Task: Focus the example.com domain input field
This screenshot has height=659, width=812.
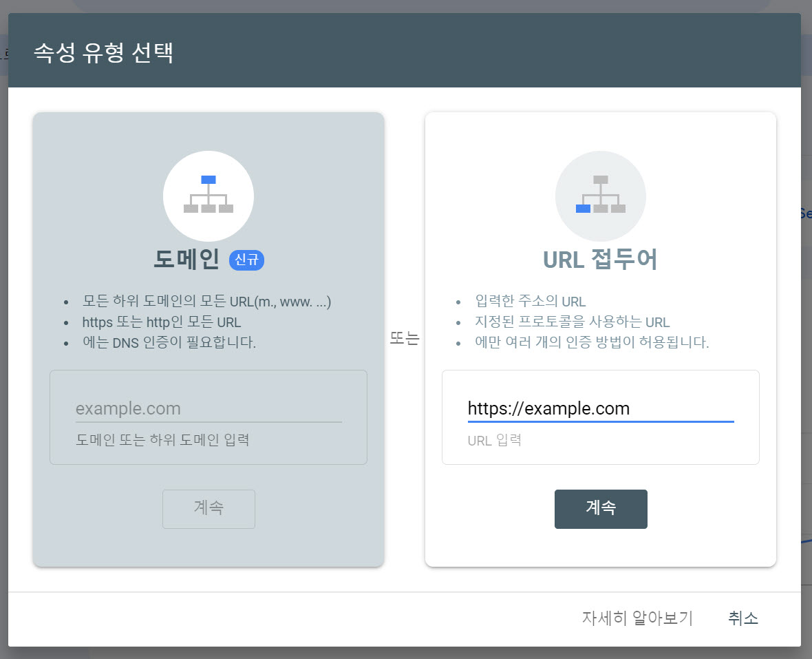Action: tap(209, 409)
